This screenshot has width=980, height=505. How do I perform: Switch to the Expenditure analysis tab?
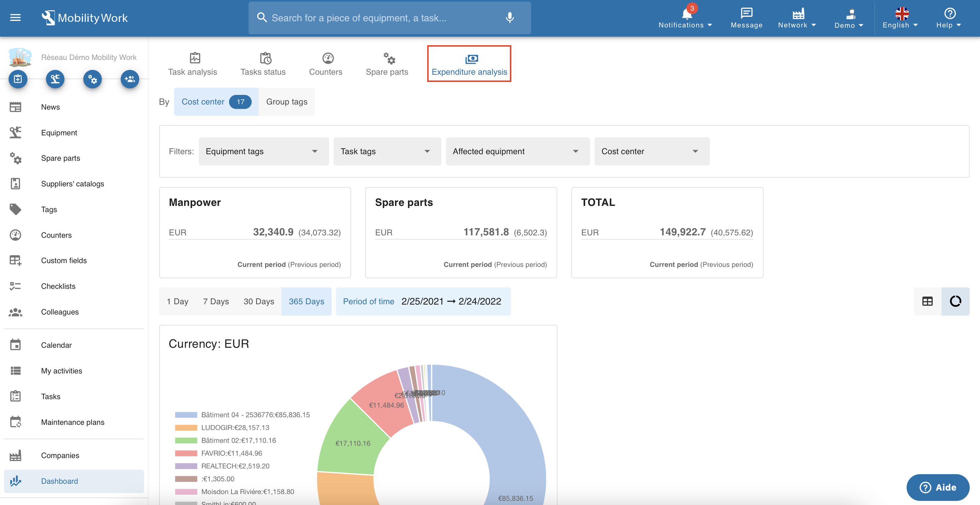(x=469, y=64)
